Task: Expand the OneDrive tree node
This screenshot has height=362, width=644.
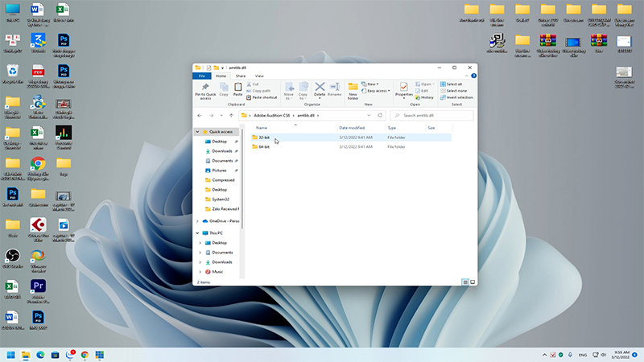Action: [x=198, y=220]
